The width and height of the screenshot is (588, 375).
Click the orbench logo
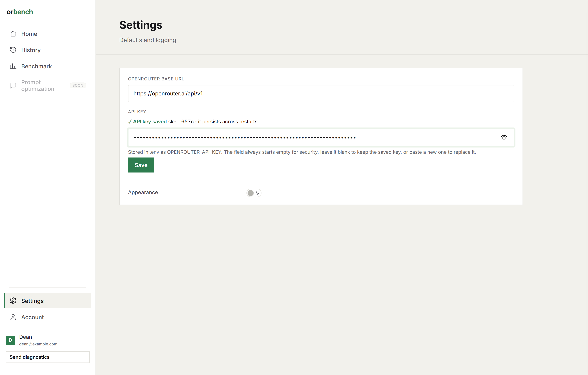tap(20, 12)
